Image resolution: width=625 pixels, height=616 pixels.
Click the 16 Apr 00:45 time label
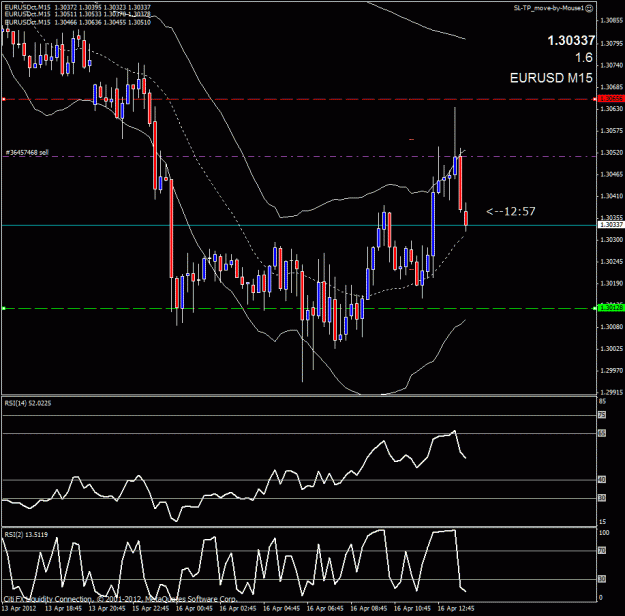195,608
